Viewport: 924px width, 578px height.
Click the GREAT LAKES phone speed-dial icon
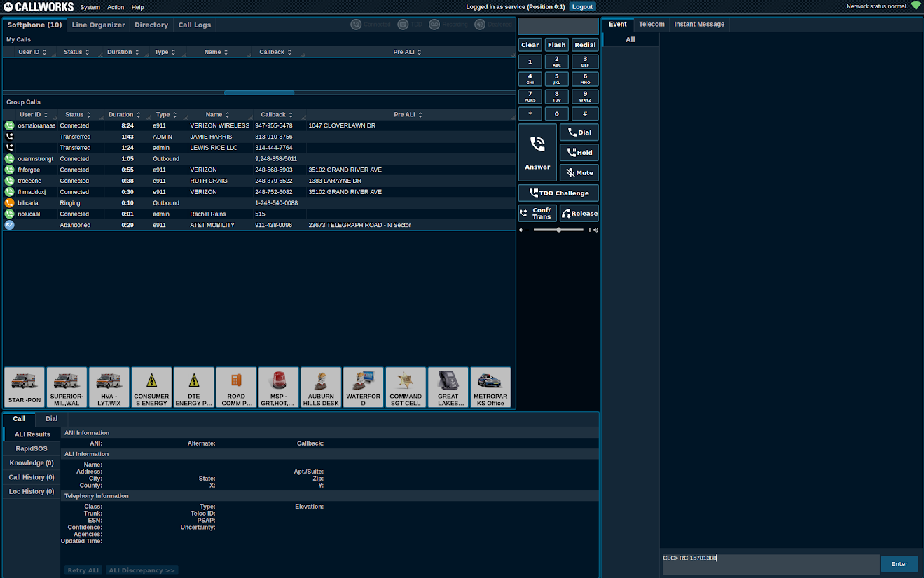448,387
